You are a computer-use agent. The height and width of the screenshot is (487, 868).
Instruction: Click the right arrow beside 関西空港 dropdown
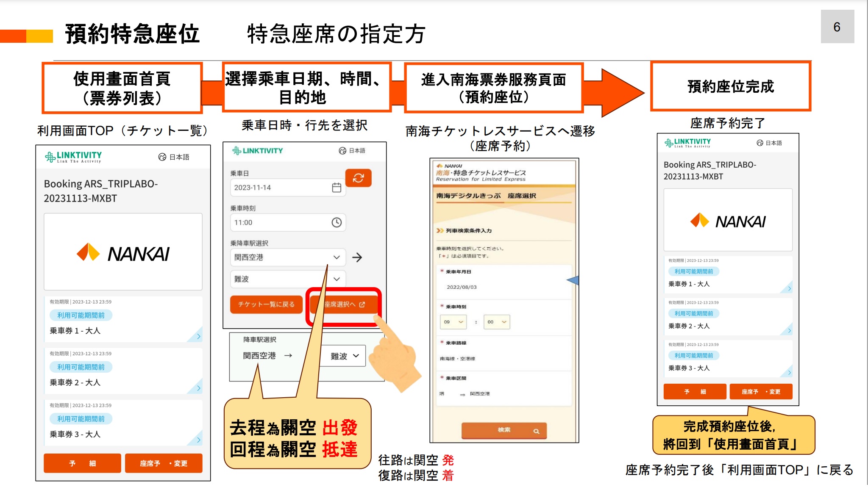[x=357, y=257]
